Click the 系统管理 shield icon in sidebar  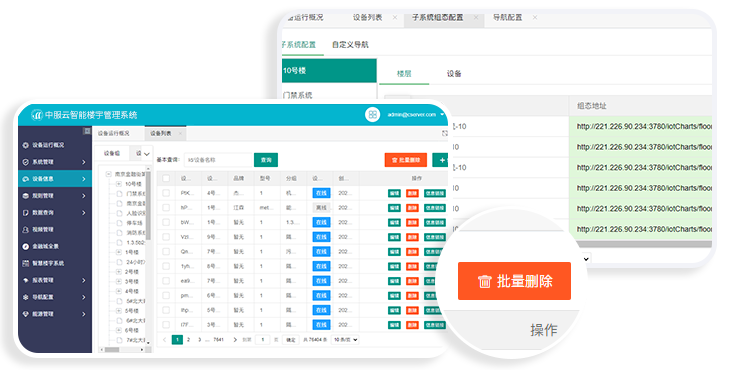[26, 162]
